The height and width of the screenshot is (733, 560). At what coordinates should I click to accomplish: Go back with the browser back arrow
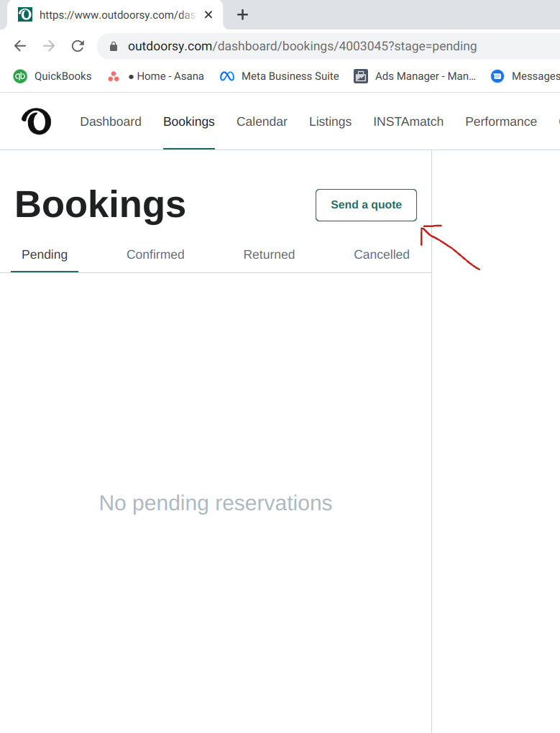pos(20,46)
